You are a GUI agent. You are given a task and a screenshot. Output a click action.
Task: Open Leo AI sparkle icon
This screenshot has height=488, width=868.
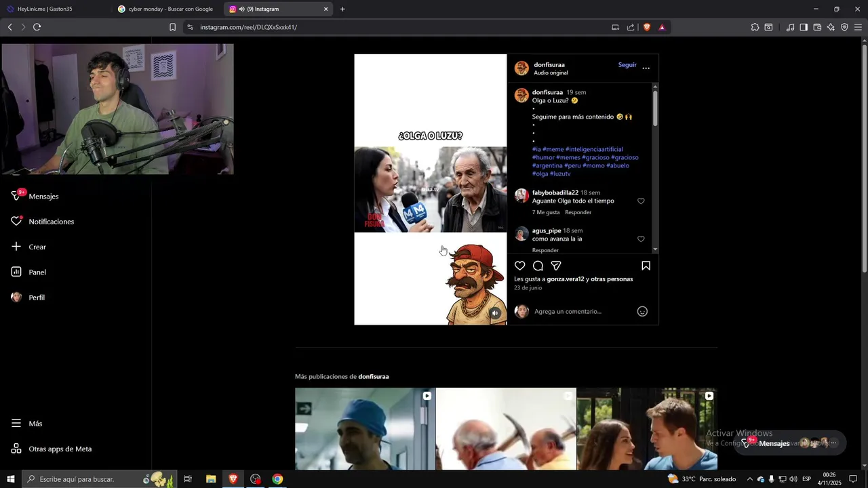(x=831, y=27)
